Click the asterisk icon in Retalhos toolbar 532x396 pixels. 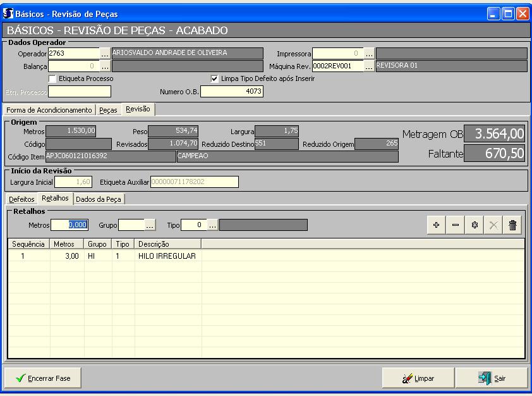(x=475, y=225)
